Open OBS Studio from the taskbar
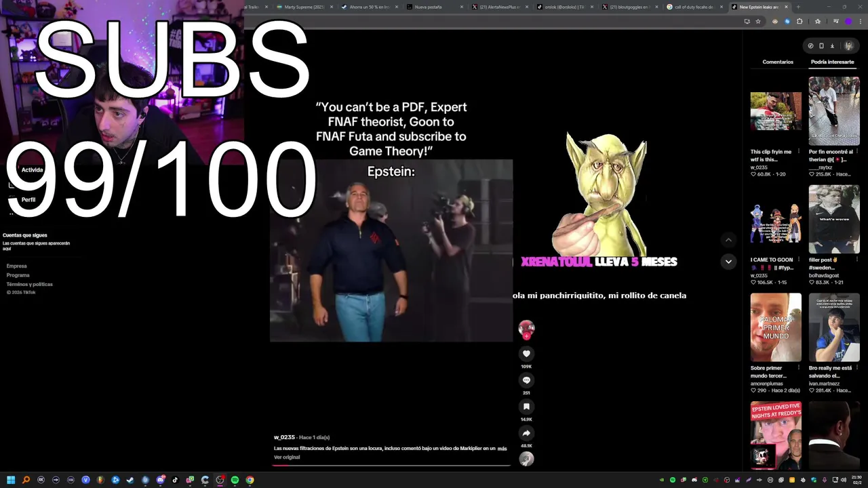Viewport: 868px width, 488px height. point(220,480)
